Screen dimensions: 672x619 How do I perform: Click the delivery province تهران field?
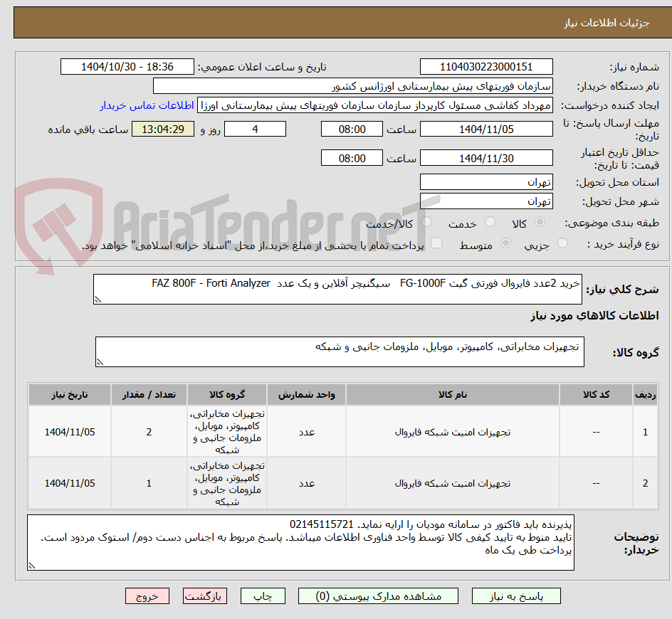(x=486, y=182)
